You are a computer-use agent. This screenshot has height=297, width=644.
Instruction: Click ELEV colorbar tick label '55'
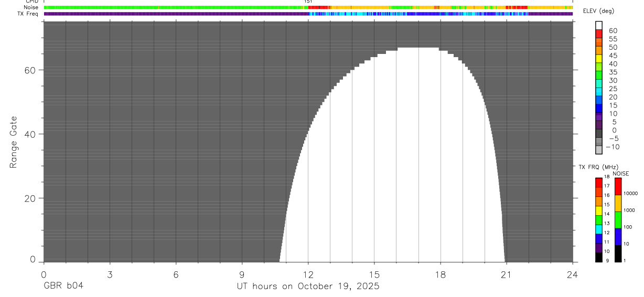614,39
